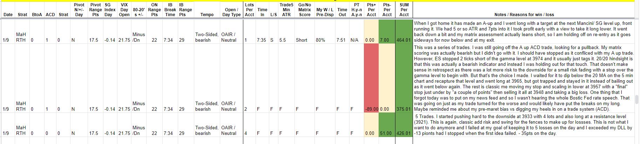Image resolution: width=644 pixels, height=144 pixels.
Task: Select the 7:51 Time Out cell
Action: (341, 40)
